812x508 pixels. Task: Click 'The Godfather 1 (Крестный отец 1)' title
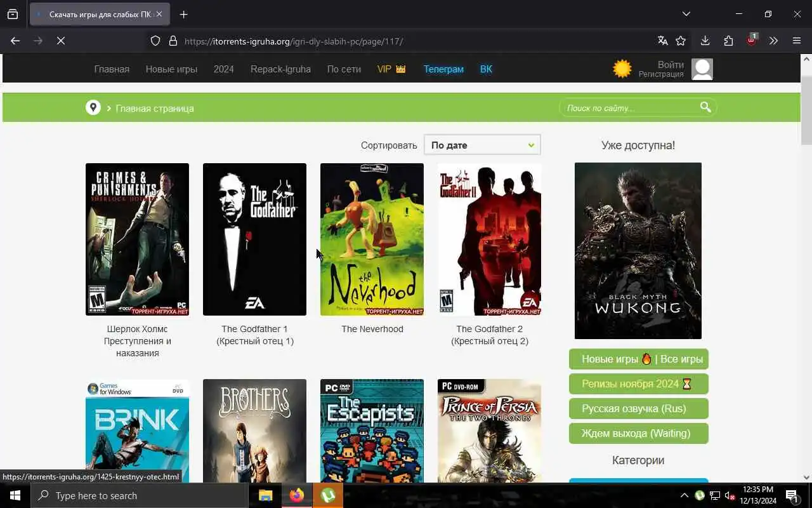point(254,335)
